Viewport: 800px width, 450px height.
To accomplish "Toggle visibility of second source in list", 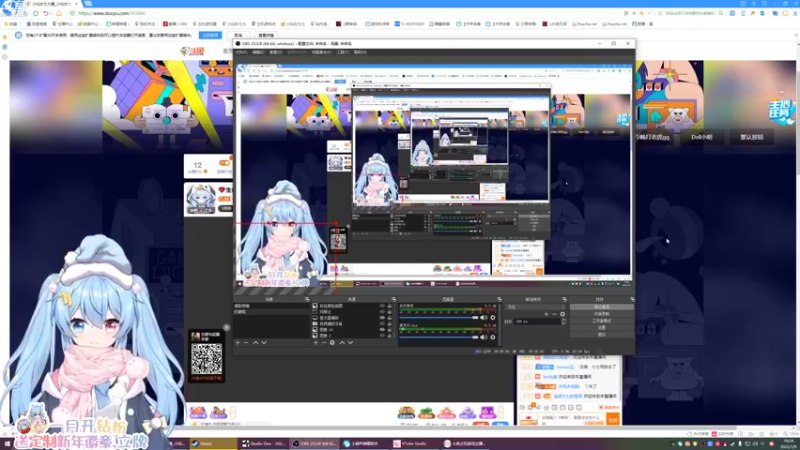I will [x=382, y=312].
